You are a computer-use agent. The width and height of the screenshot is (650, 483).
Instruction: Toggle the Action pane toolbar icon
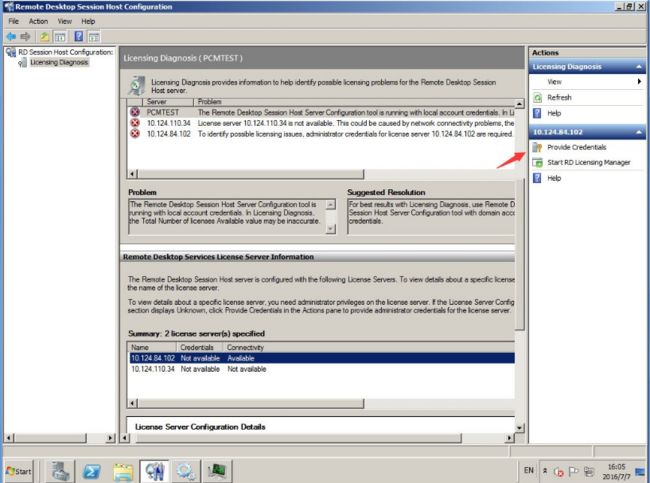tap(95, 37)
